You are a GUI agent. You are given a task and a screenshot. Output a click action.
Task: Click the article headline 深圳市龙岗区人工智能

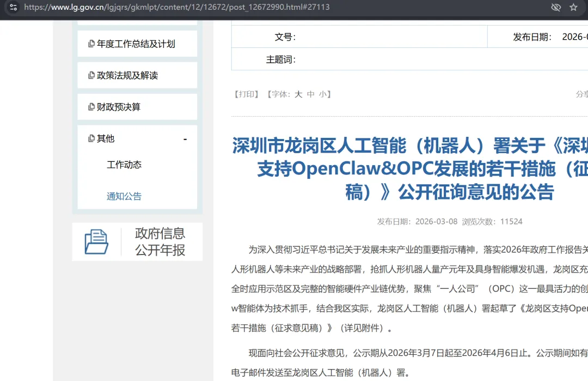pos(409,168)
